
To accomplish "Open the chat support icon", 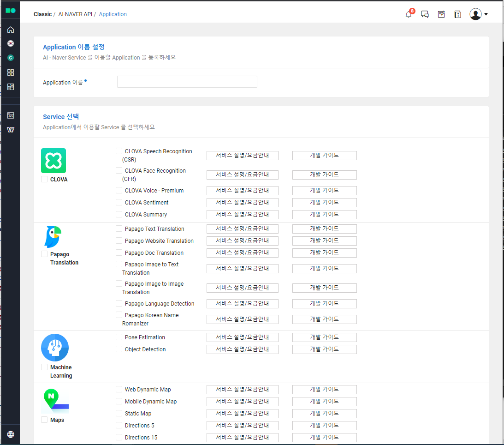I will pyautogui.click(x=425, y=14).
